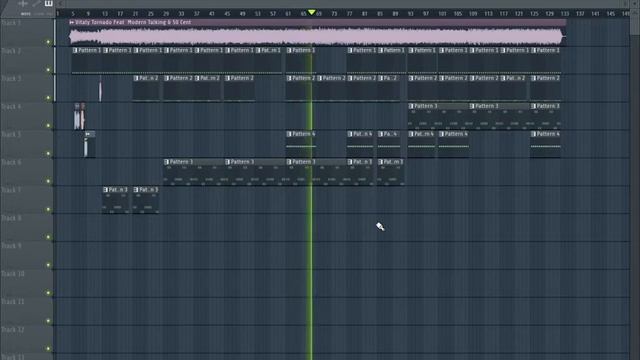Select the Track 10 header label
The width and height of the screenshot is (640, 360).
point(13,274)
